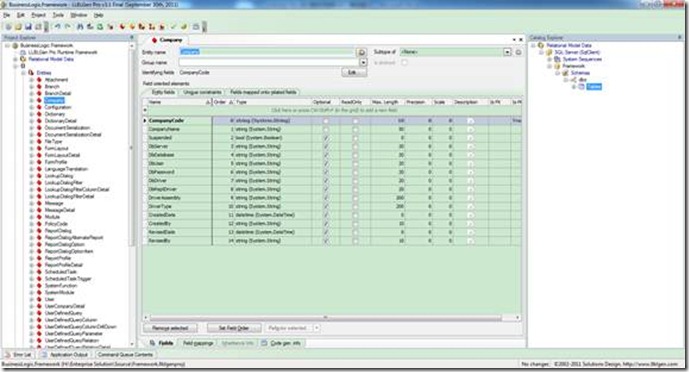Click the Save floppy disk icon
The width and height of the screenshot is (689, 372).
28,27
